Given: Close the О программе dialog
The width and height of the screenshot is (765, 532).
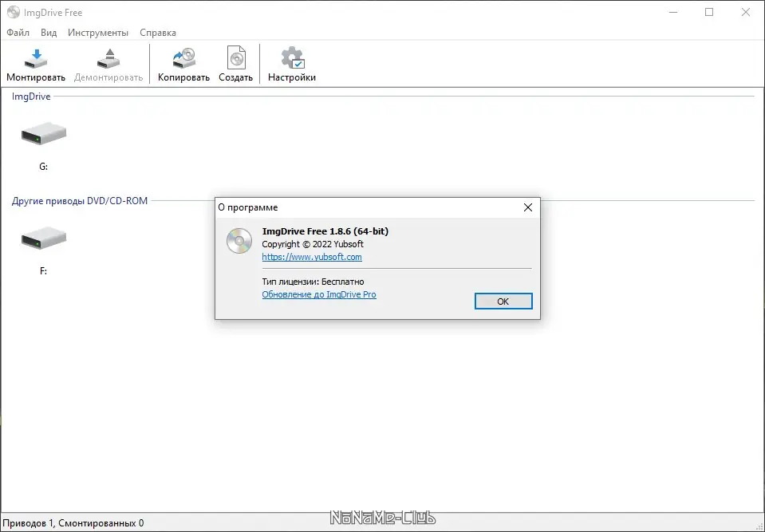Looking at the screenshot, I should coord(528,207).
